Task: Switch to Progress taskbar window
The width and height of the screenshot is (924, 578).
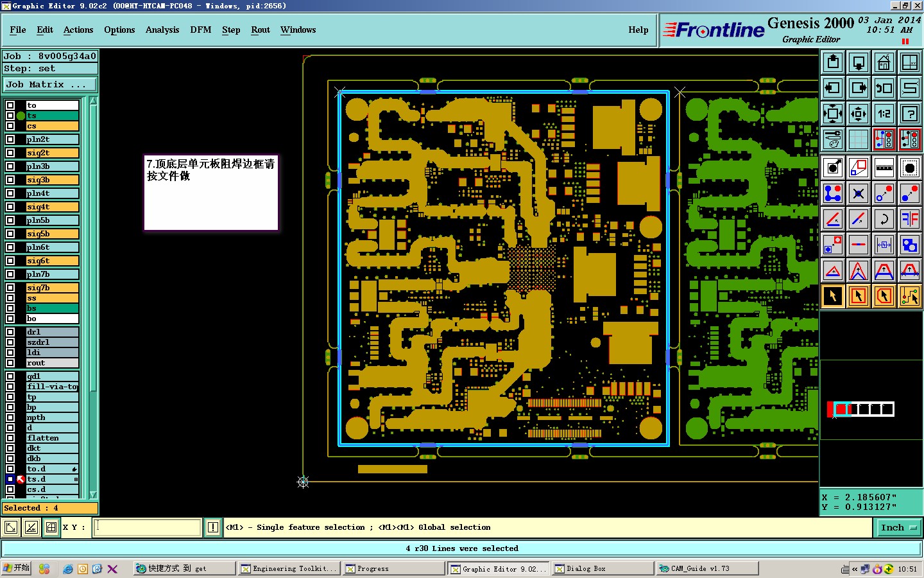Action: pos(393,568)
